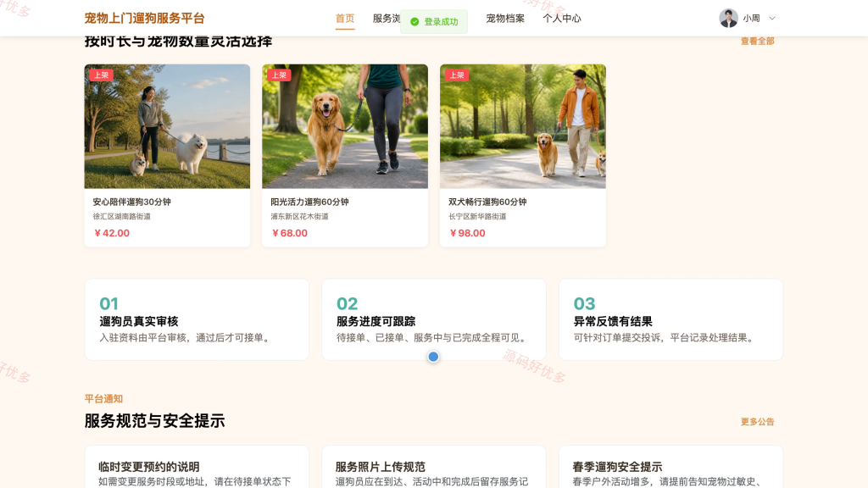Open the 首页 navigation tab
The height and width of the screenshot is (488, 868).
coord(345,19)
